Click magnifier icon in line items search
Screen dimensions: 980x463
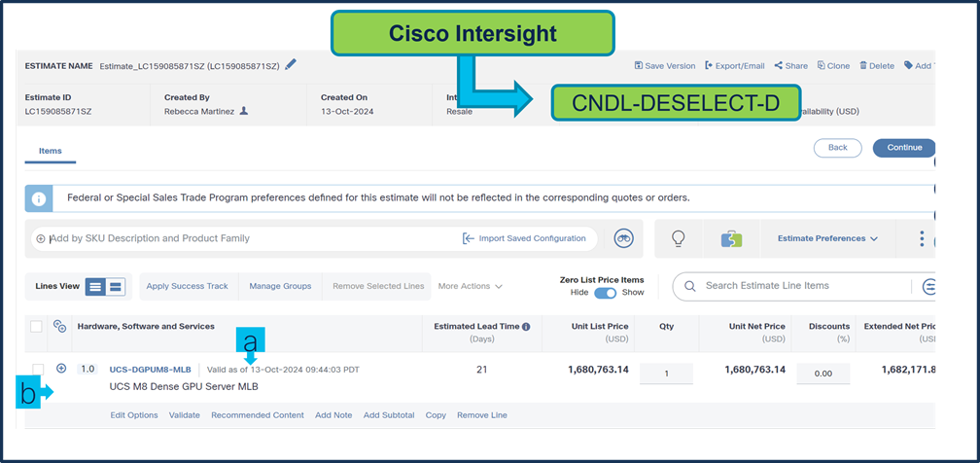click(690, 286)
